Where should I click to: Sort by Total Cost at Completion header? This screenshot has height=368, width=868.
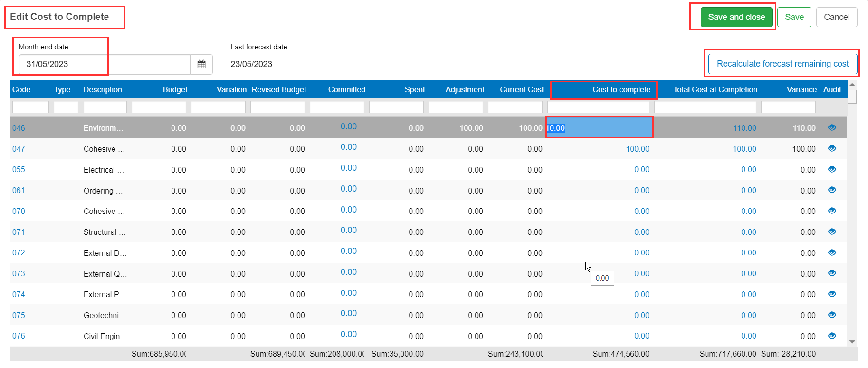click(x=715, y=89)
